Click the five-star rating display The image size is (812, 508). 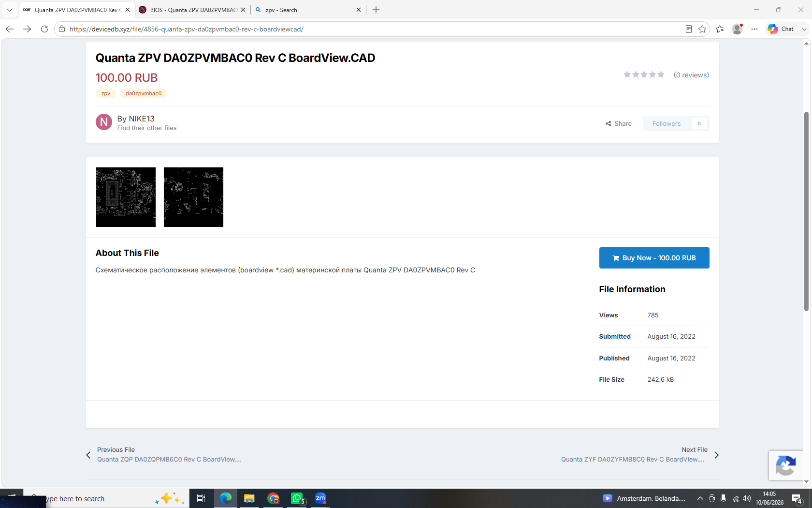point(644,75)
